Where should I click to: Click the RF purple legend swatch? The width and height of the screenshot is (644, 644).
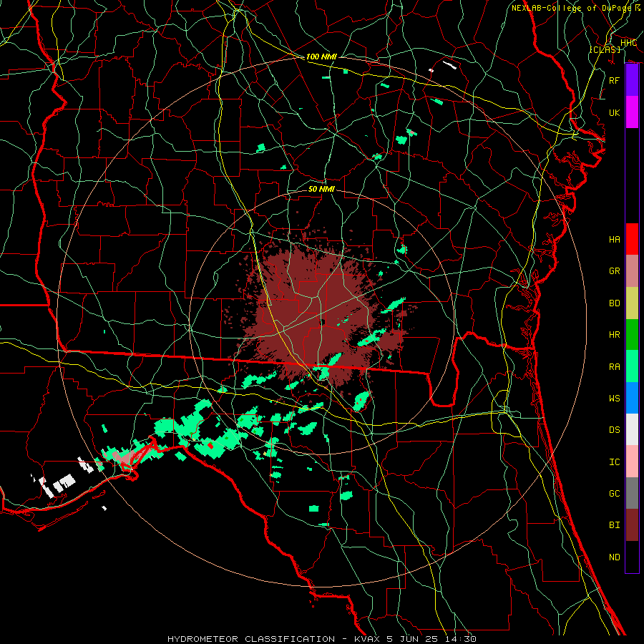click(632, 80)
